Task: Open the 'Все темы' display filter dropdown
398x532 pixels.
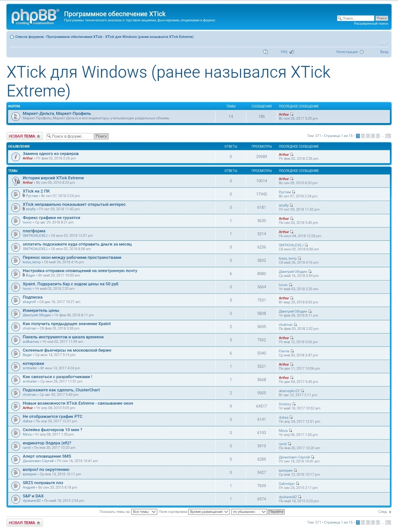Action: point(144,512)
